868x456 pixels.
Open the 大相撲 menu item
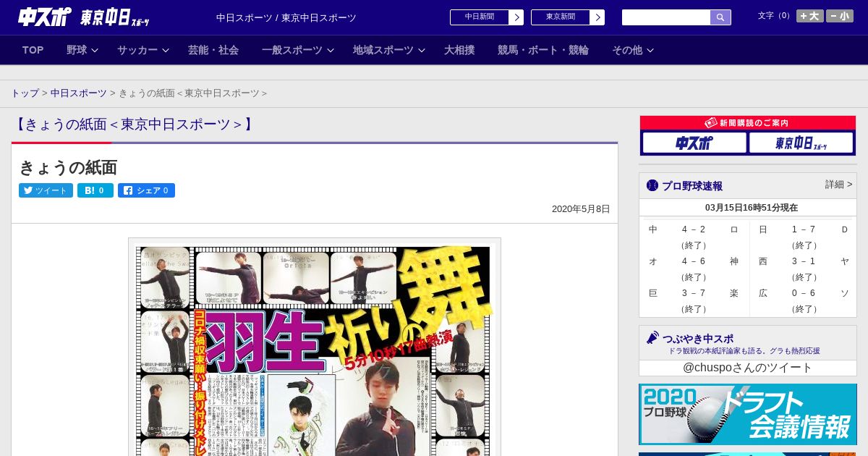pos(459,50)
